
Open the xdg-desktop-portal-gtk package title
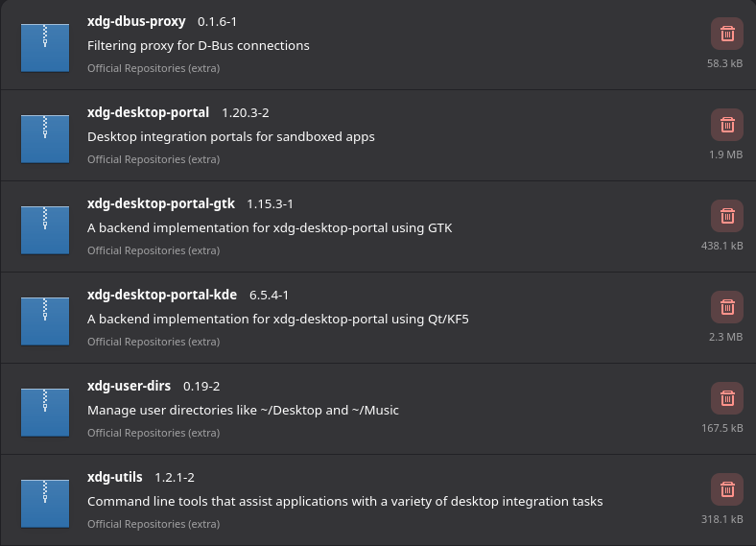[x=161, y=203]
